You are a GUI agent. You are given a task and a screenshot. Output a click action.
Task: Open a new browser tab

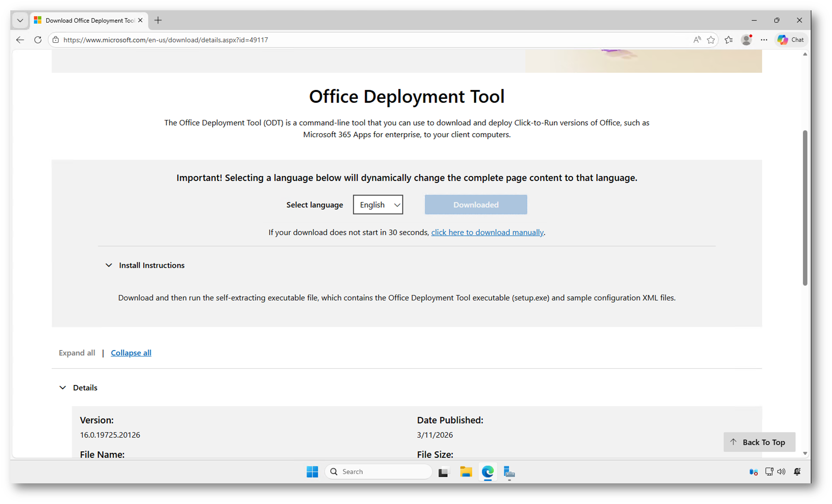[x=158, y=20]
